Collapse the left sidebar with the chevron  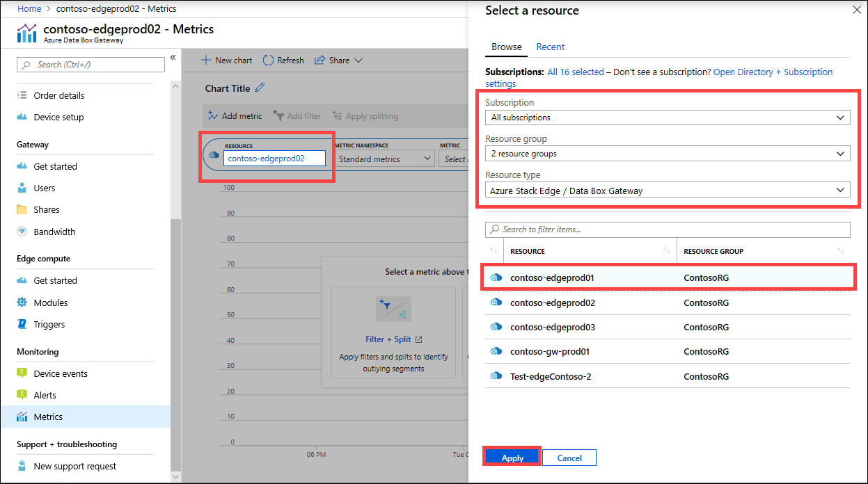tap(173, 57)
